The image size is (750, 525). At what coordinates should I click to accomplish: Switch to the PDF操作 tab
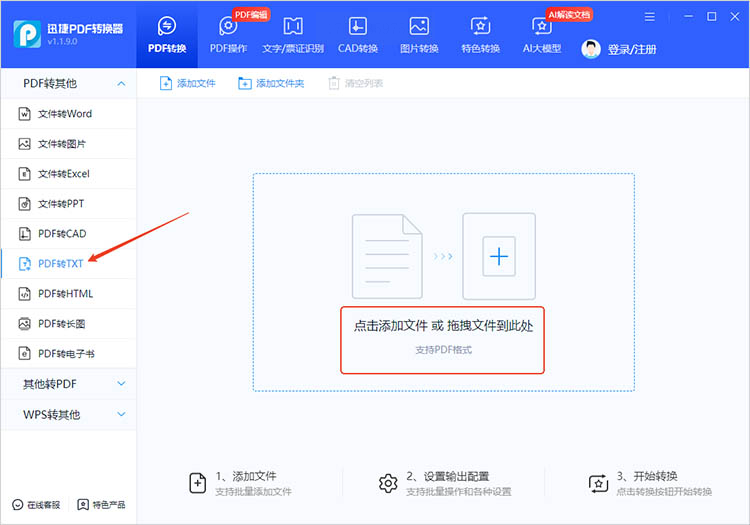click(228, 34)
